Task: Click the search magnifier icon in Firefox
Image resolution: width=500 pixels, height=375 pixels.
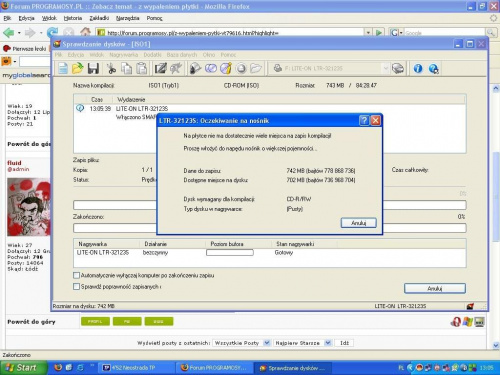Action: pyautogui.click(x=490, y=32)
